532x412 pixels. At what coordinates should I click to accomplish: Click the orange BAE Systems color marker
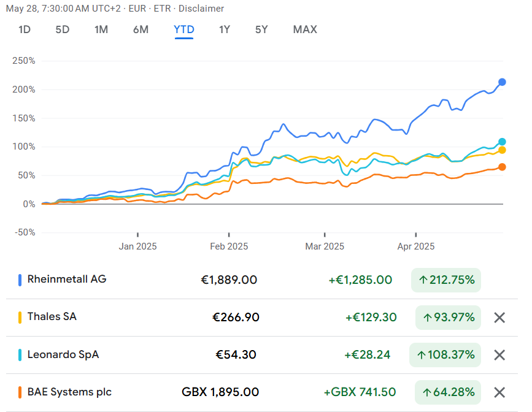(x=20, y=392)
